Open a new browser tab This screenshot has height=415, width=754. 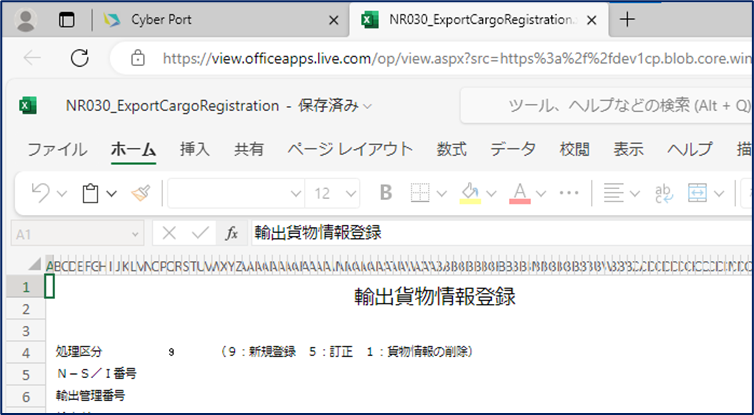628,19
